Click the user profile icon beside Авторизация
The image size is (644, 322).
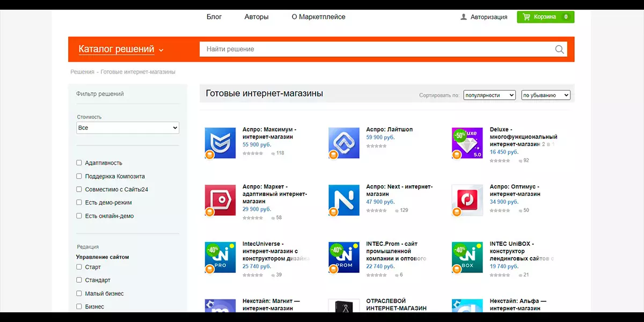coord(464,17)
